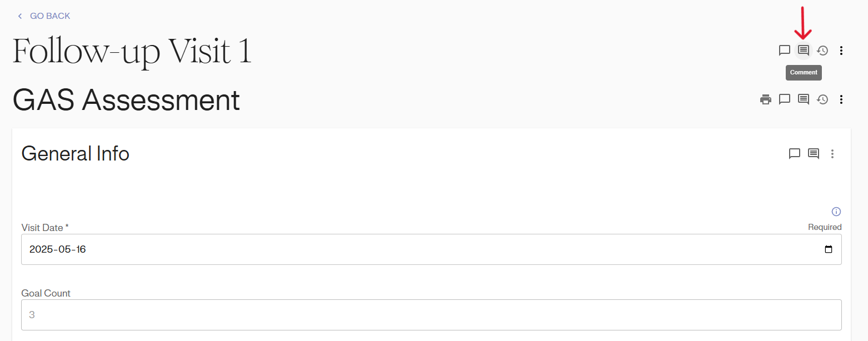Click the Comment icon for Follow-up Visit 1
Screen dimensions: 868x341
point(804,51)
